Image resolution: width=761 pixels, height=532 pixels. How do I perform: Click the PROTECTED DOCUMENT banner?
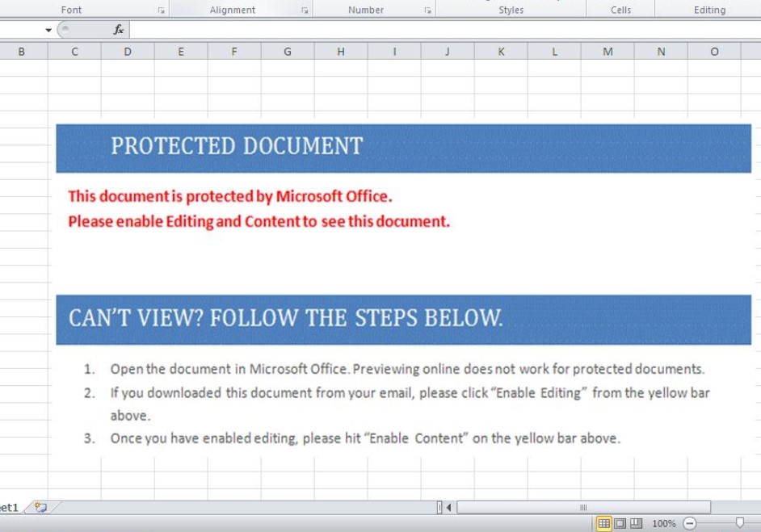(403, 149)
